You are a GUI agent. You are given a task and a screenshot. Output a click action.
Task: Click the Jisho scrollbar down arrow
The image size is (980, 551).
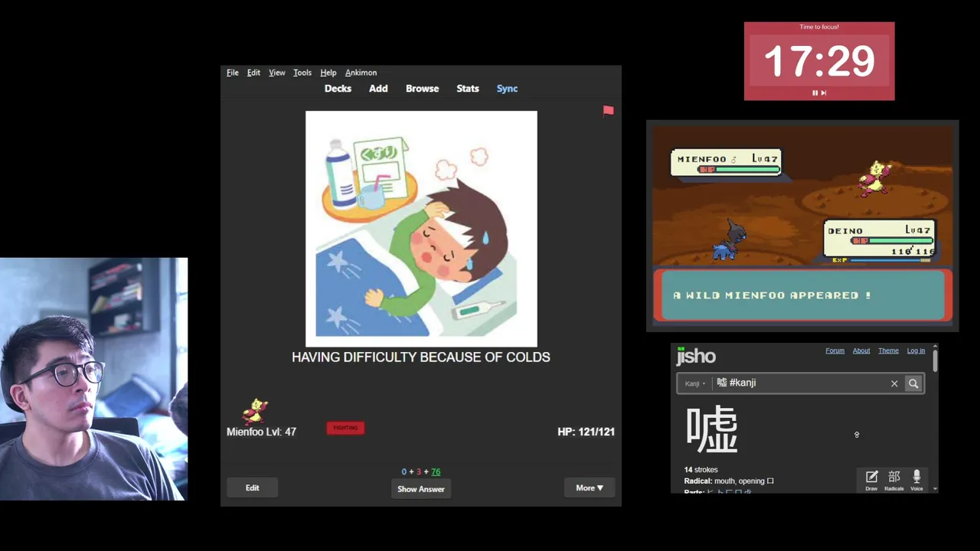pyautogui.click(x=935, y=489)
